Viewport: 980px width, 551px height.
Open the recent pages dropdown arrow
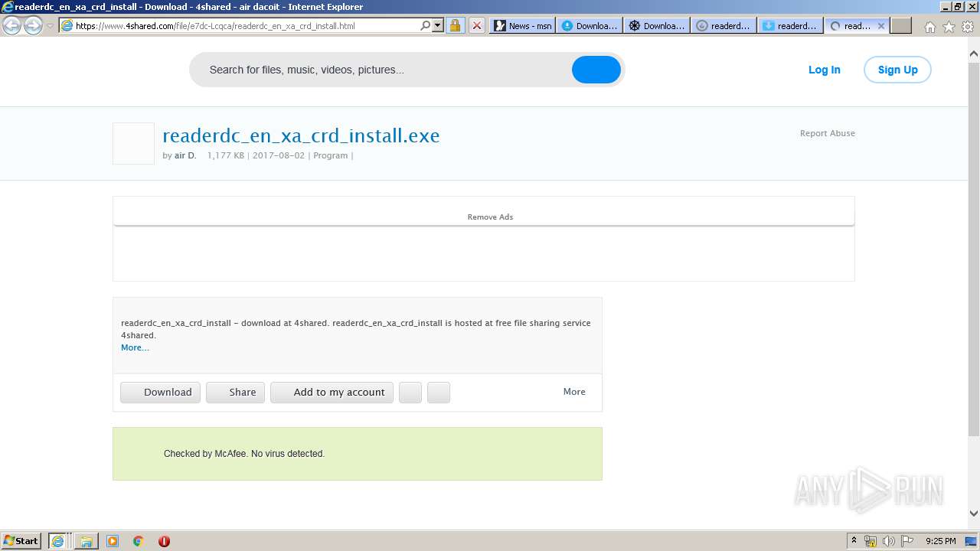50,26
